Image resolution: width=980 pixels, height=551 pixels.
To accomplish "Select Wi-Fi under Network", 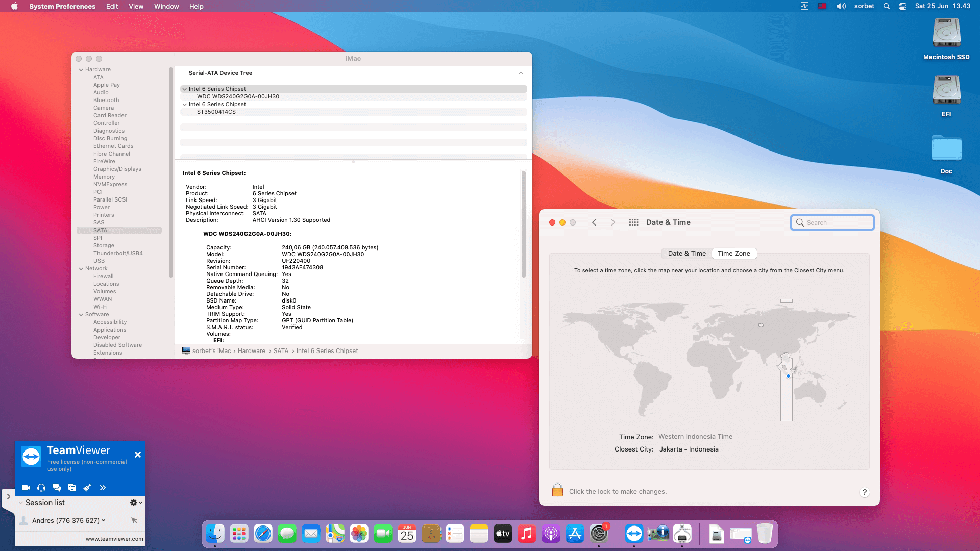I will coord(101,307).
